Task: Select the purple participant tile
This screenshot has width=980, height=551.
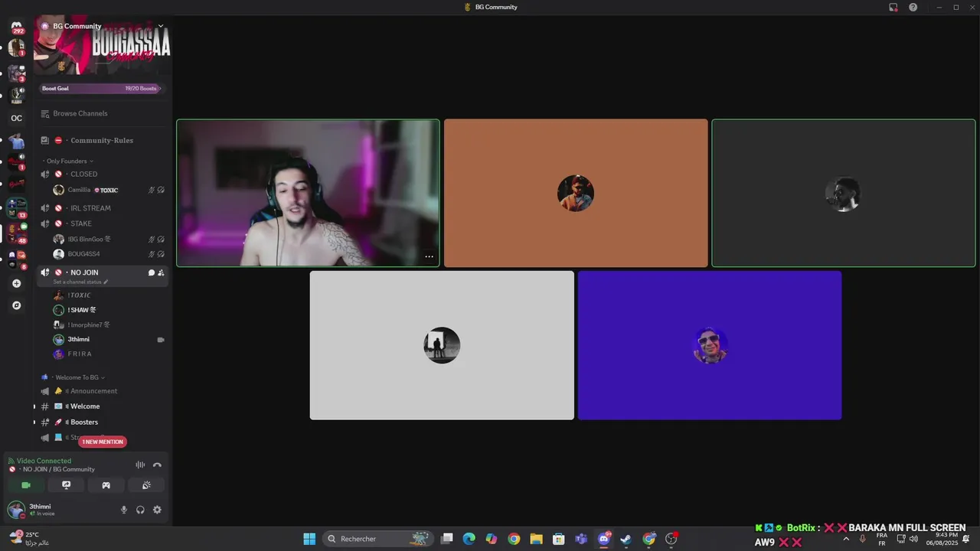Action: pyautogui.click(x=710, y=345)
